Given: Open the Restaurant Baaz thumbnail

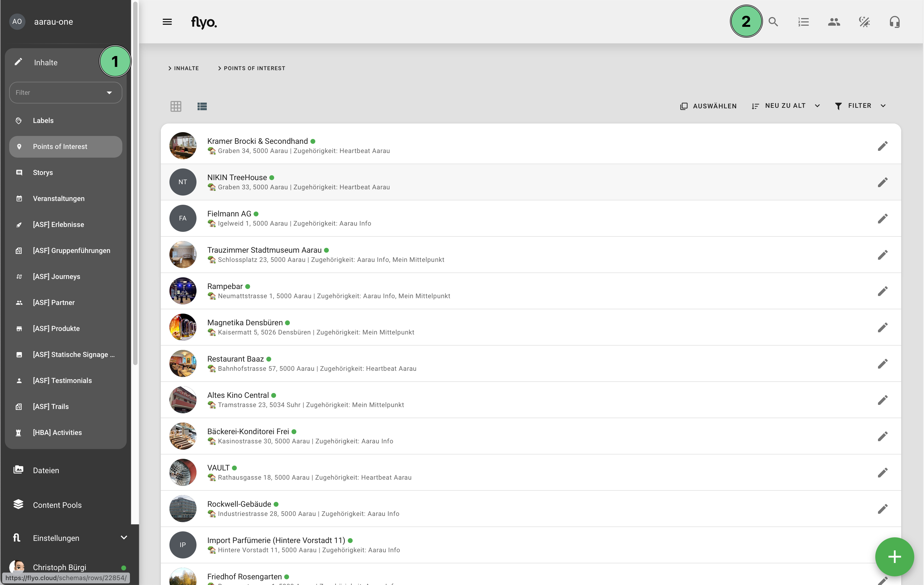Looking at the screenshot, I should [183, 363].
